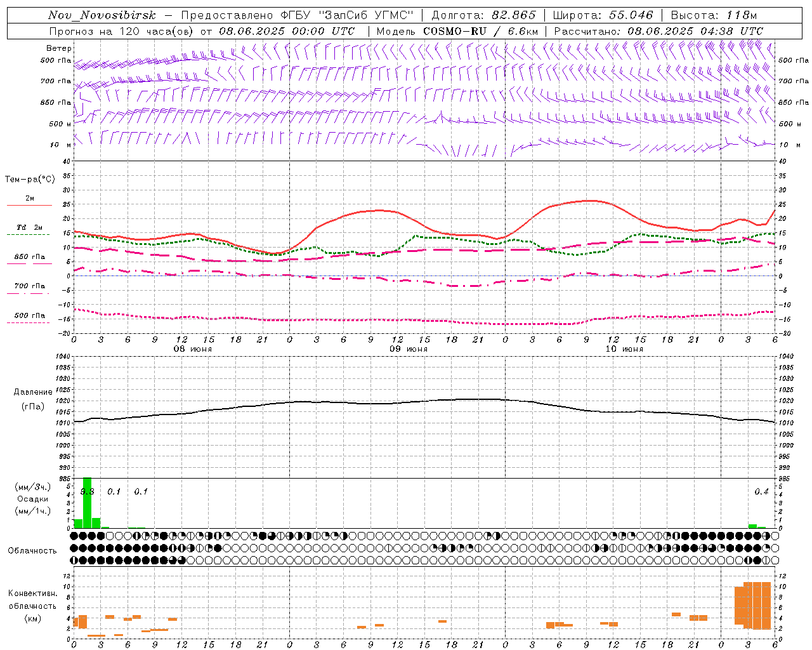Click the Конвективн. label

point(32,594)
